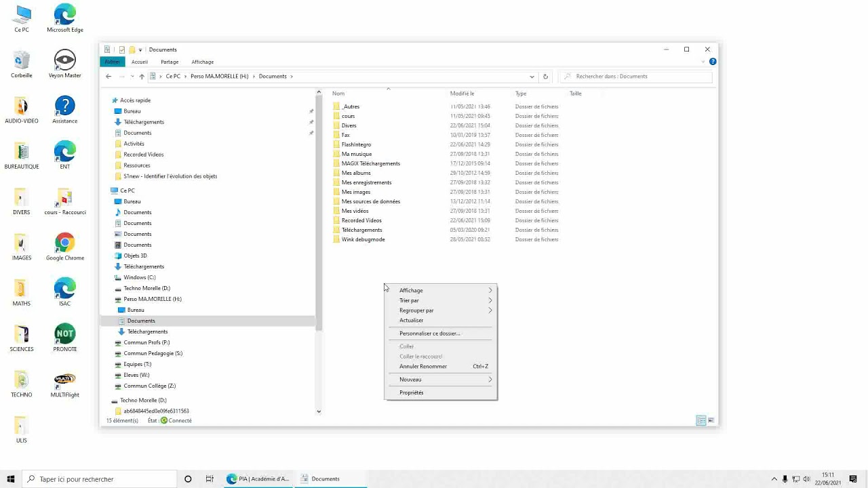Select the Google Chrome desktop icon
Viewport: 868px width, 488px height.
(x=64, y=247)
